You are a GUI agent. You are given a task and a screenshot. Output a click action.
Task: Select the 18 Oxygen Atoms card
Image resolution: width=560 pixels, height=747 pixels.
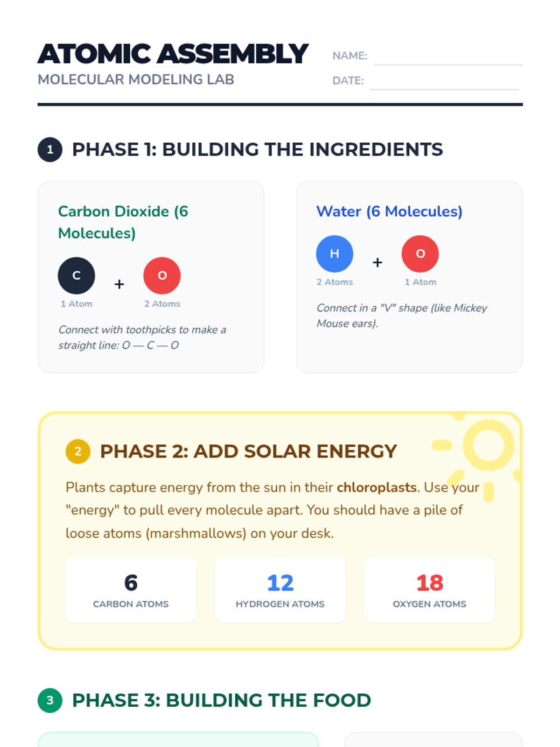[429, 590]
